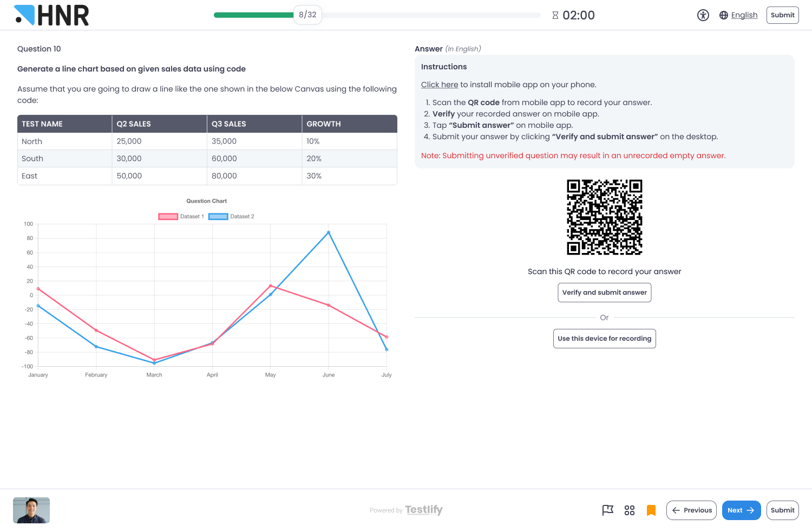Click the Instructions heading

444,67
